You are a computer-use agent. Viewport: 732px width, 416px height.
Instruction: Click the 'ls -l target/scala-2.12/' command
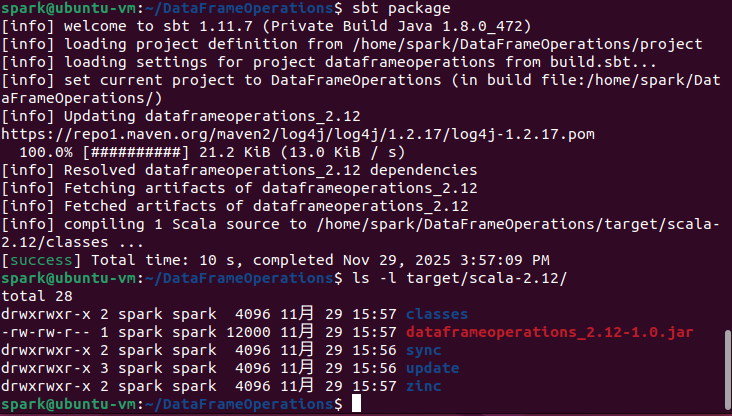(x=460, y=278)
